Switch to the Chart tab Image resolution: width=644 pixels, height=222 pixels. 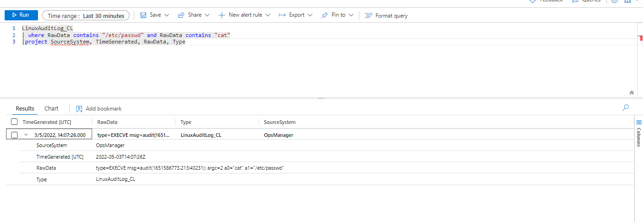[51, 109]
